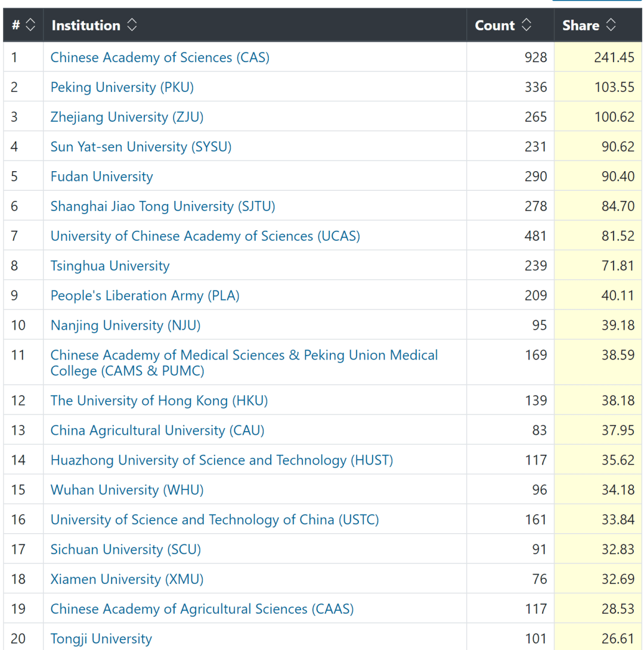The image size is (644, 650).
Task: Select the Share column header
Action: 598,25
